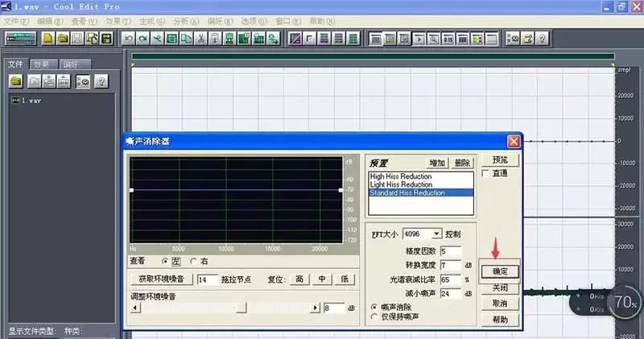Click the main toolbar question mark help icon

(542, 39)
